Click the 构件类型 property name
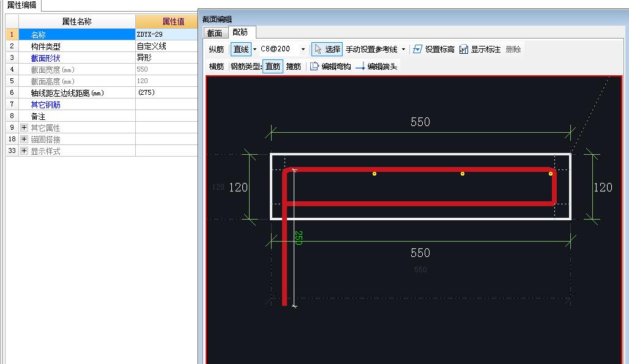 coord(46,46)
